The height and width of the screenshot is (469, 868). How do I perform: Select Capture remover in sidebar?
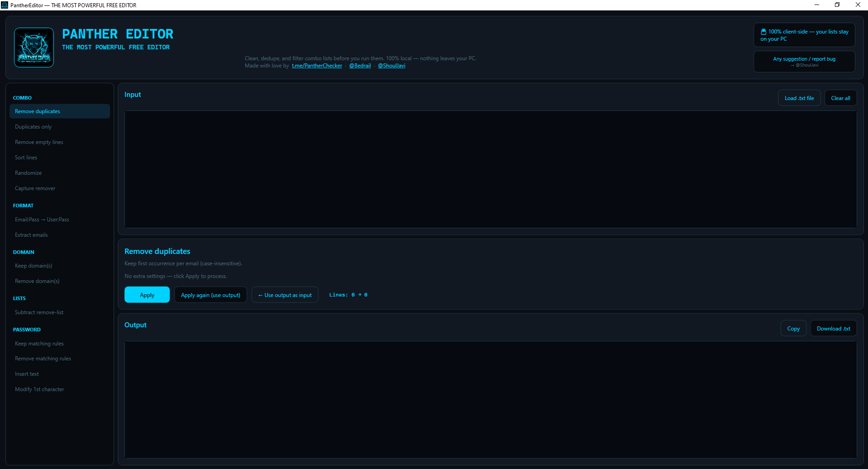click(x=60, y=188)
